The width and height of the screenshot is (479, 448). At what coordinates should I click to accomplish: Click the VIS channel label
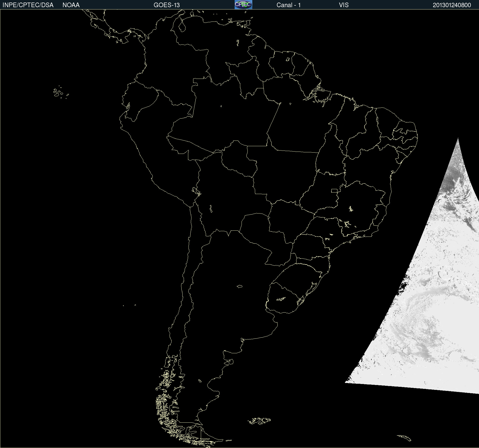[x=344, y=5]
